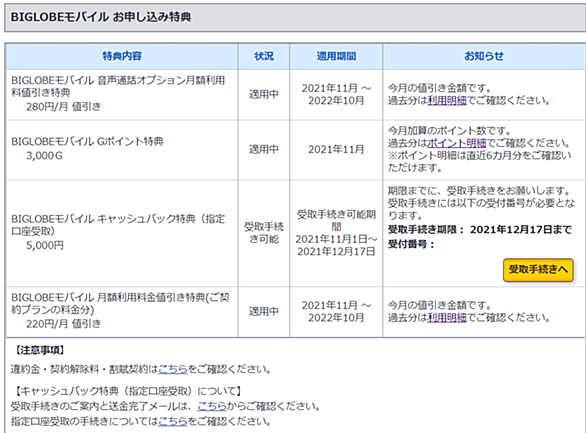Click 2021年11月～2022年10月 in 月額利用料金値引き row
This screenshot has width=586, height=433.
(x=336, y=311)
